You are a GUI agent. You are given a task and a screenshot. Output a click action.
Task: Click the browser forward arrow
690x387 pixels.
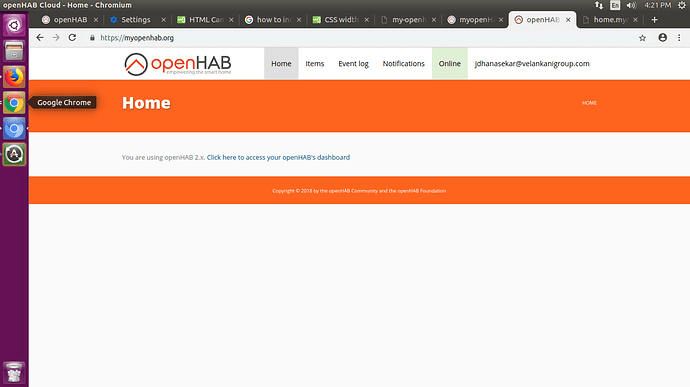coord(56,38)
